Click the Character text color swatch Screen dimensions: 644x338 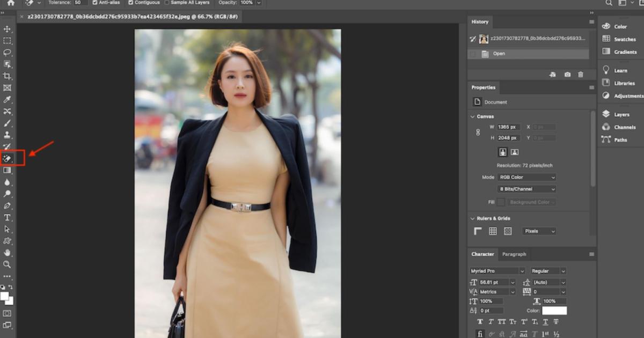coord(554,311)
